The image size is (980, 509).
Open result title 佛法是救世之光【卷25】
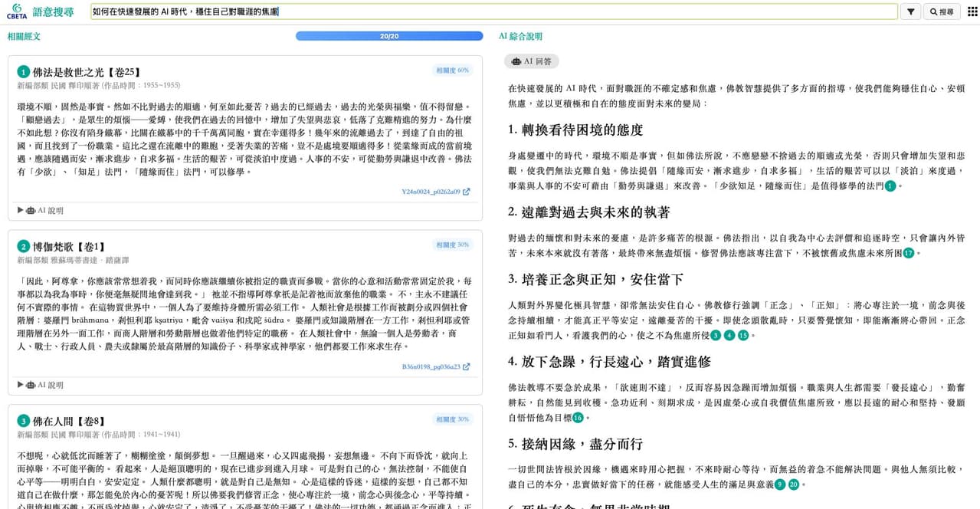[x=87, y=71]
